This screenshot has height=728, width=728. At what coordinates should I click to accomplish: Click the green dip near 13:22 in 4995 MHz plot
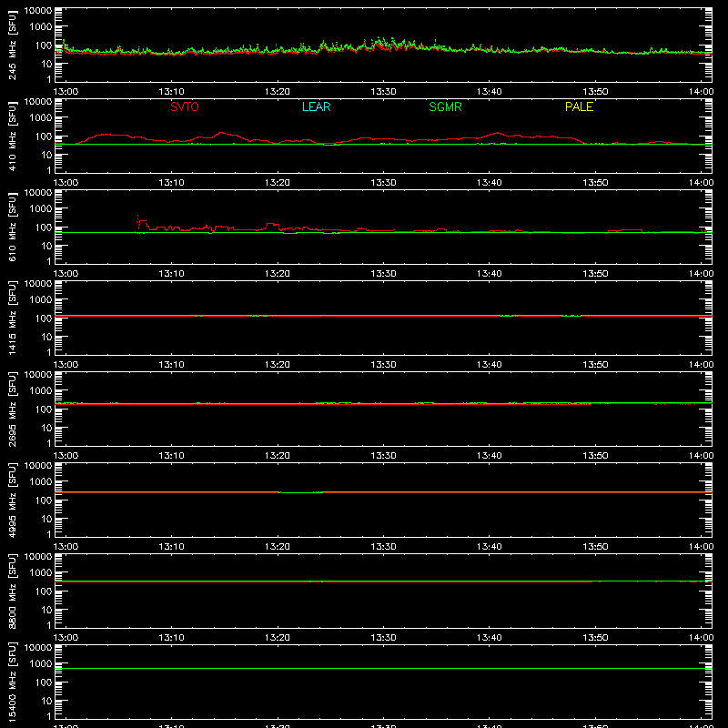click(299, 492)
